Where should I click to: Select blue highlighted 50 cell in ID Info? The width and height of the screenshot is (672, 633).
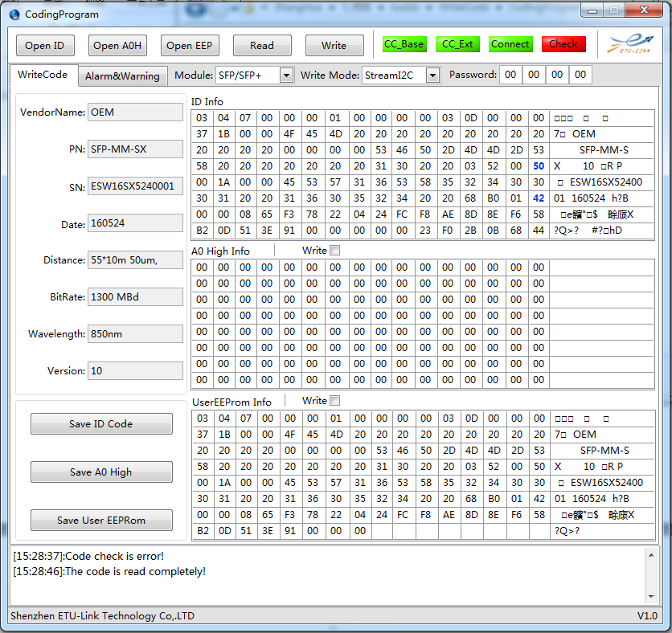tap(539, 166)
